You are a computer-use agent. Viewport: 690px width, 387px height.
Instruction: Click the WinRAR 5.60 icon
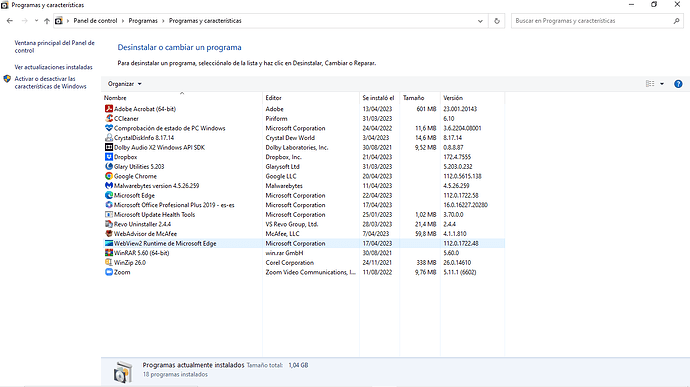pyautogui.click(x=109, y=253)
